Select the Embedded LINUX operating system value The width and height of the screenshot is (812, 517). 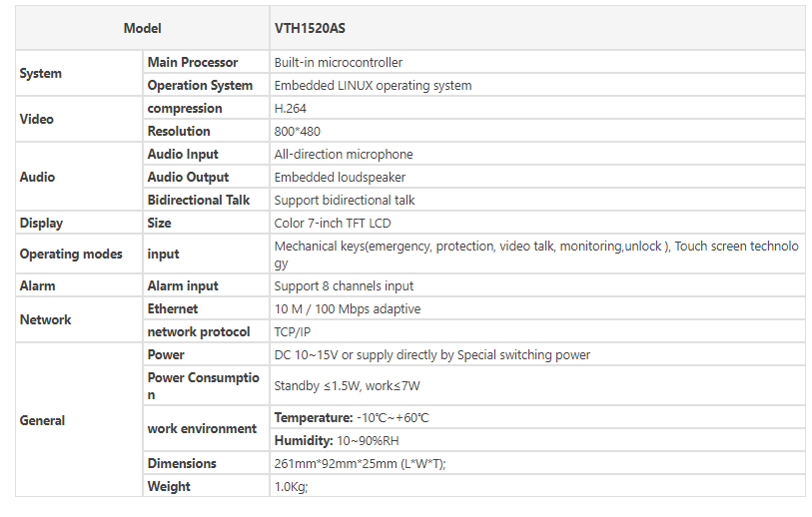[537, 86]
